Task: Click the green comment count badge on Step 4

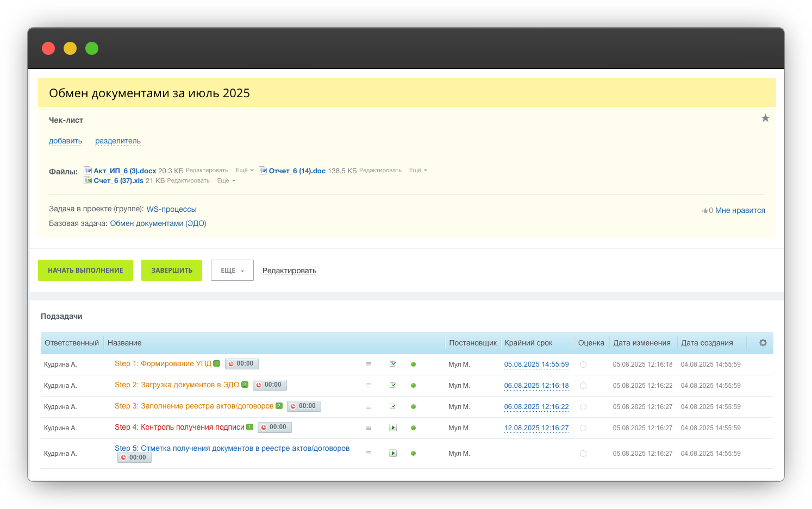Action: pyautogui.click(x=249, y=427)
